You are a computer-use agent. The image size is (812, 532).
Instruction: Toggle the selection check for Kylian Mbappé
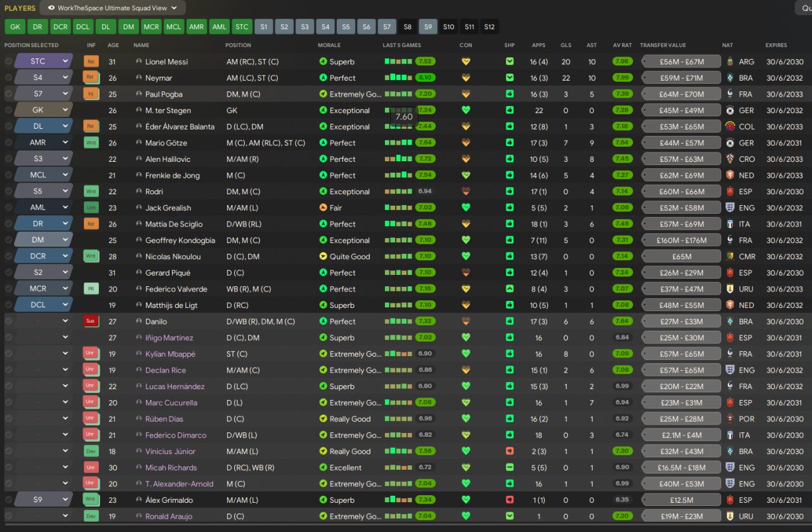click(8, 354)
